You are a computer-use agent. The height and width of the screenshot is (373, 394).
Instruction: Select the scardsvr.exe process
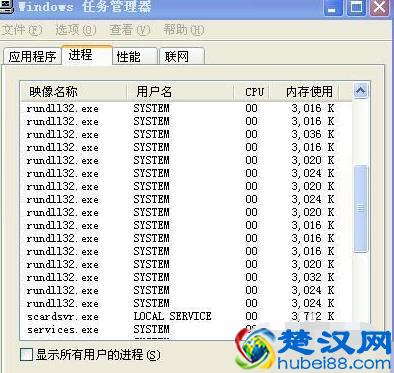pyautogui.click(x=186, y=316)
